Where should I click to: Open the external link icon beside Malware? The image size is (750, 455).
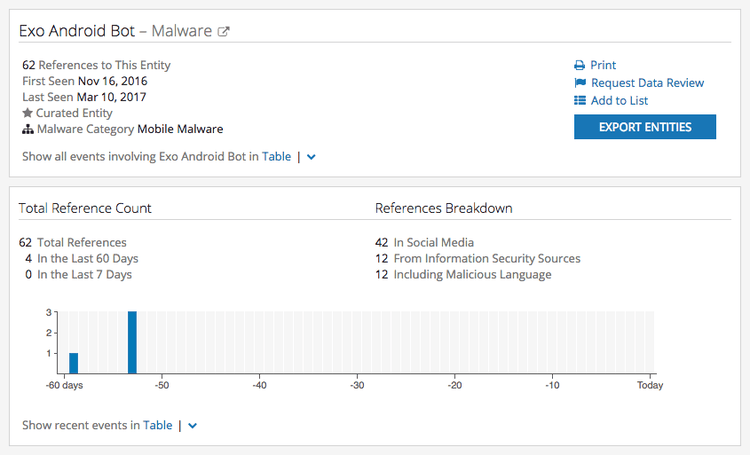[x=224, y=31]
